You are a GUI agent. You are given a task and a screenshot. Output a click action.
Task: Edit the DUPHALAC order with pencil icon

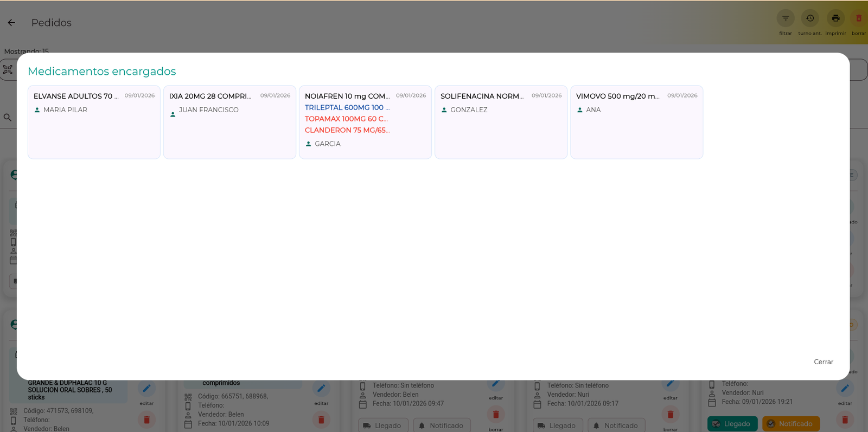click(146, 389)
